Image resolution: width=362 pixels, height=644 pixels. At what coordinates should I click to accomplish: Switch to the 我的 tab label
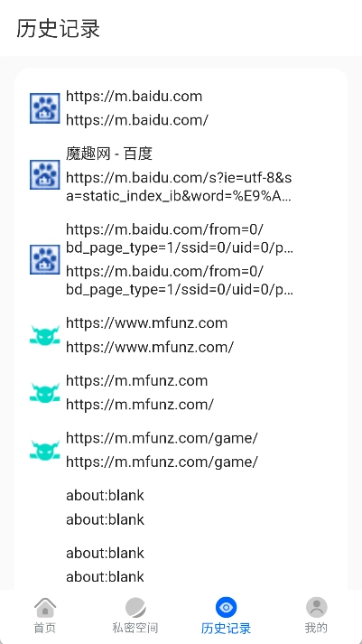click(x=317, y=628)
